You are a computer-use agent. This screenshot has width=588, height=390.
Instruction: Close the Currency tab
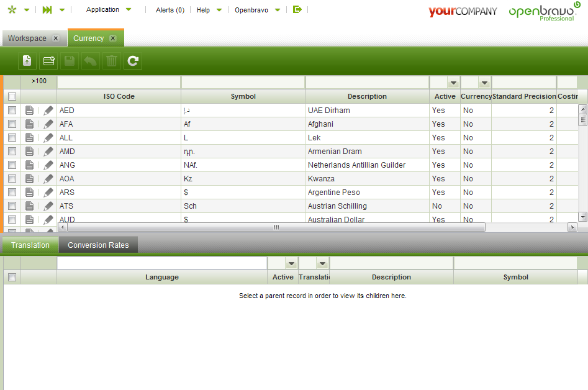112,39
